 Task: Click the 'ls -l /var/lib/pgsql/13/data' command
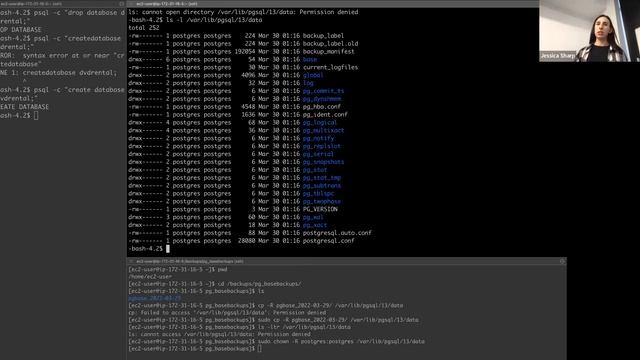[x=214, y=20]
